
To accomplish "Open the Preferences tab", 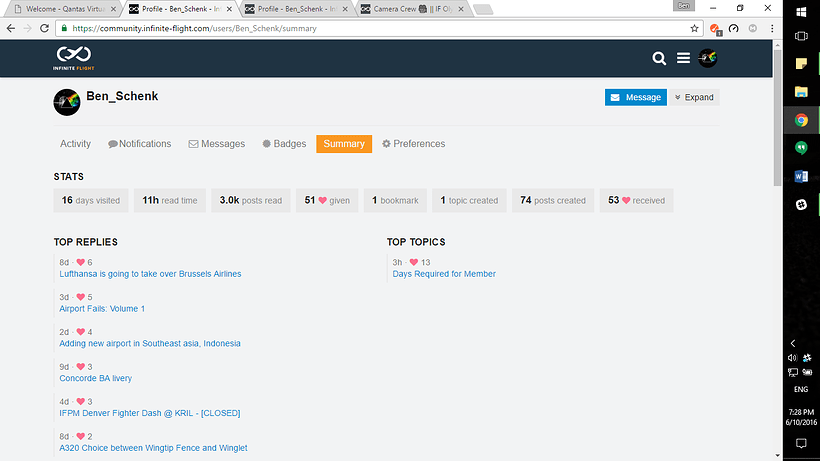I will point(413,144).
